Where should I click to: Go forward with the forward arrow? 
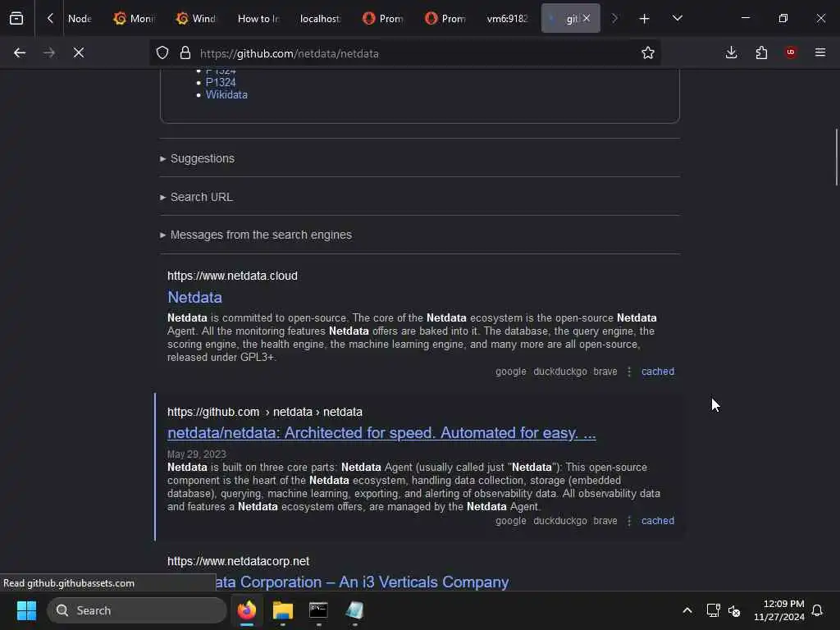48,52
